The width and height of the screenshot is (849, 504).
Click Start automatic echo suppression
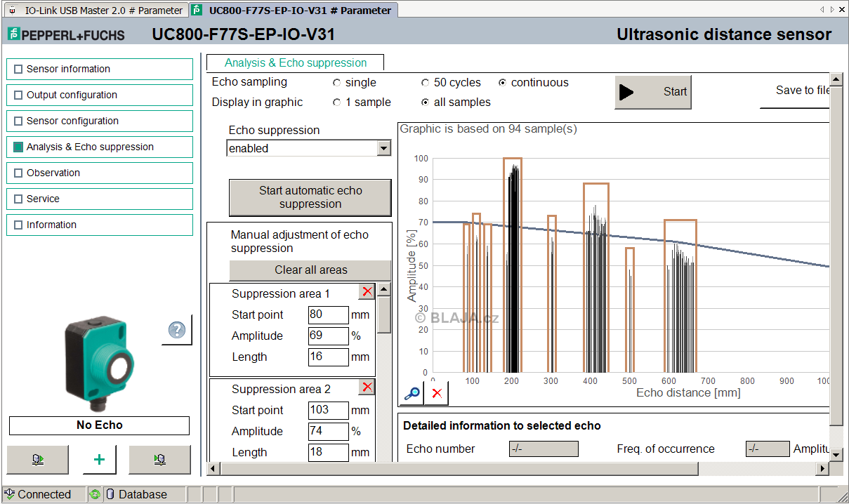click(310, 197)
